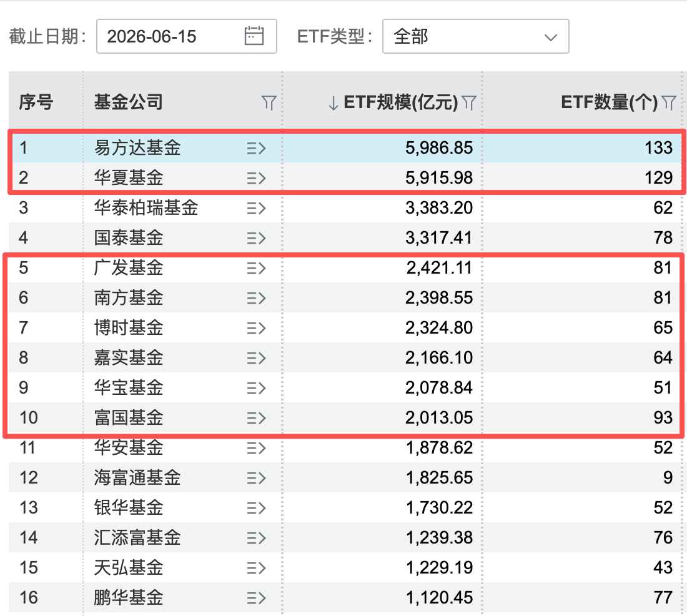Viewport: 687px width, 616px height.
Task: Select the 易方达基金 company name
Action: 137,147
